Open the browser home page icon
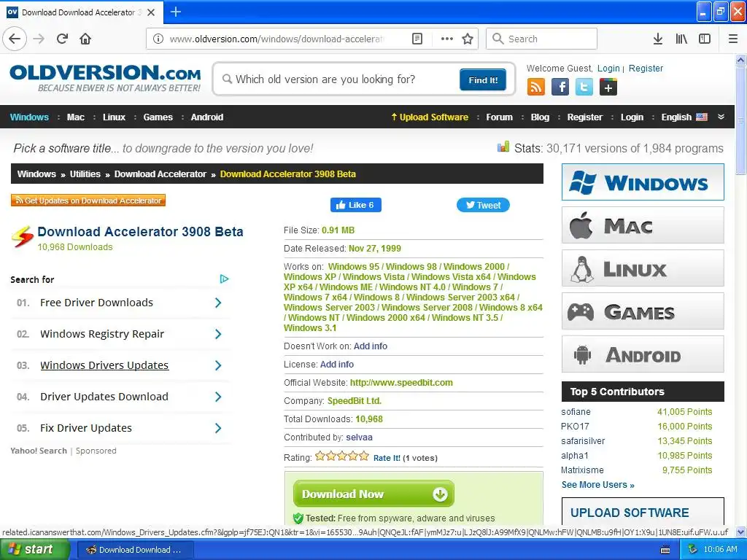This screenshot has height=560, width=747. [85, 39]
